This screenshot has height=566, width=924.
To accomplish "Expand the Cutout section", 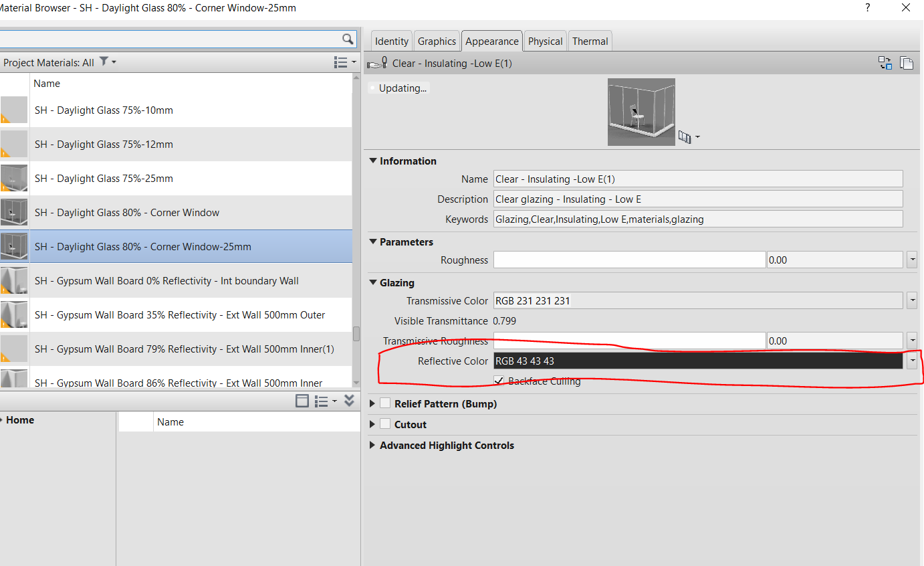I will 372,424.
